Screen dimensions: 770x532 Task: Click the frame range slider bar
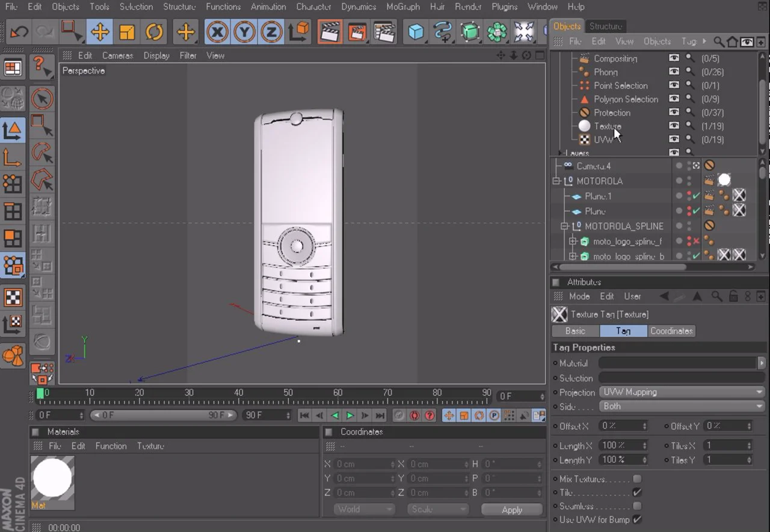tap(164, 415)
